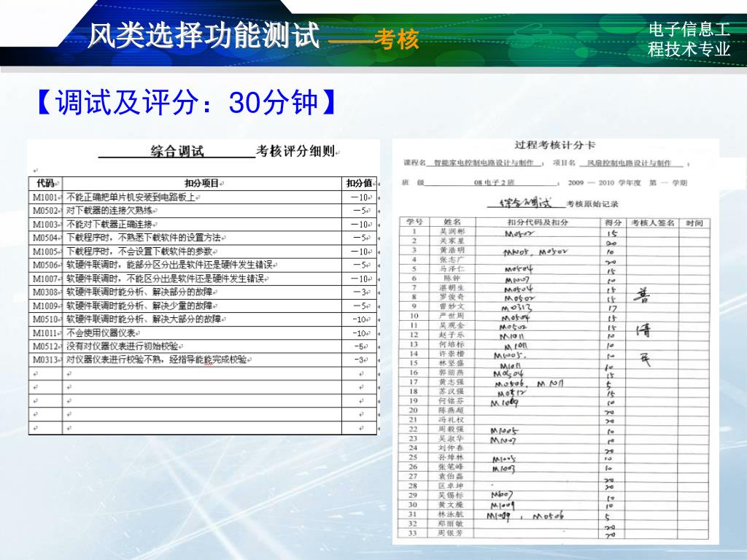This screenshot has width=747, height=560.
Task: Click "不能对下载器正确连接" description
Action: (x=109, y=225)
